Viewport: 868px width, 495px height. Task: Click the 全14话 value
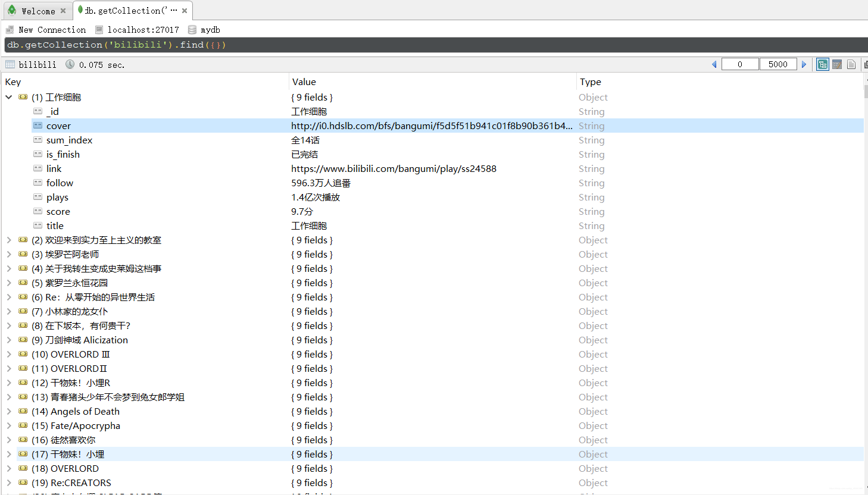pyautogui.click(x=305, y=140)
